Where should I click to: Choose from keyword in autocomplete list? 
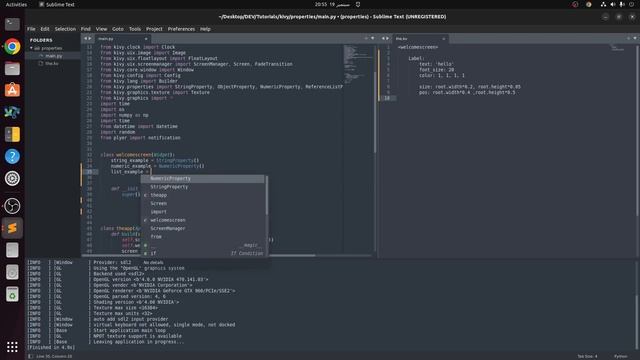click(x=203, y=237)
